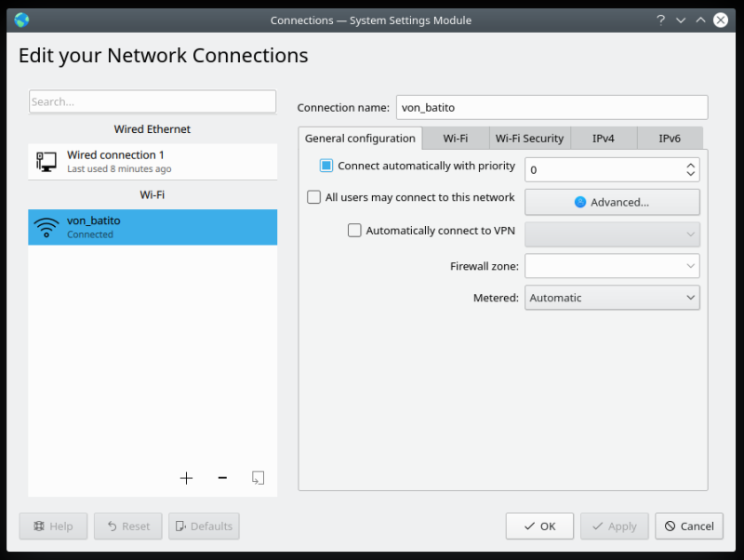
Task: Disable Connect automatically with priority
Action: pyautogui.click(x=326, y=165)
